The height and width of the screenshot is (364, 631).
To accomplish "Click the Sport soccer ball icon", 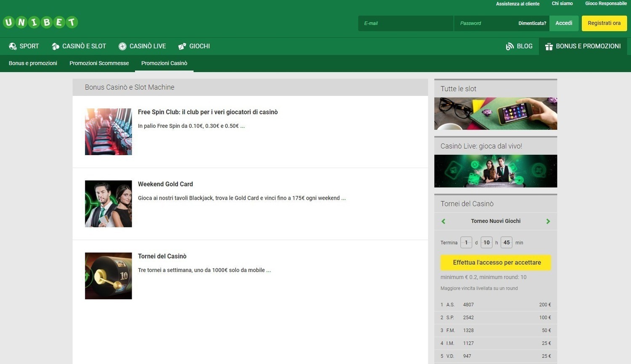I will (x=13, y=46).
